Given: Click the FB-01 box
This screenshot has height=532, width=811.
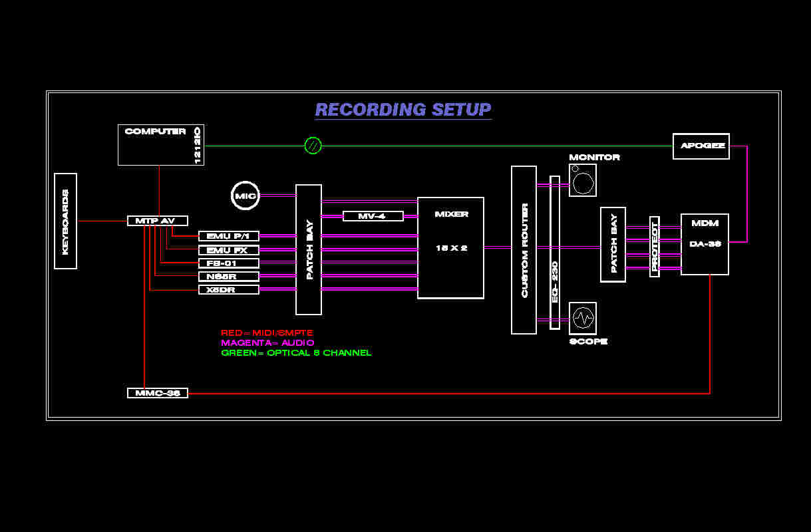Looking at the screenshot, I should pos(229,263).
